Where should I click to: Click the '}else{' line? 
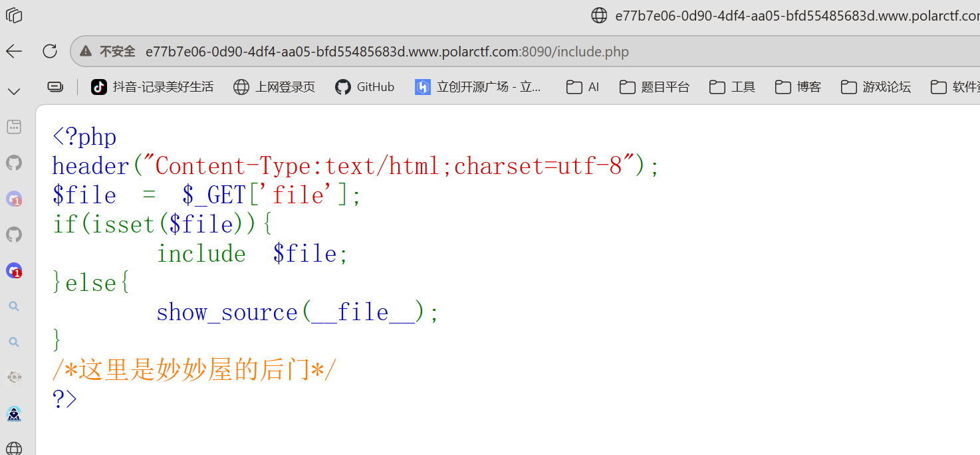click(92, 283)
